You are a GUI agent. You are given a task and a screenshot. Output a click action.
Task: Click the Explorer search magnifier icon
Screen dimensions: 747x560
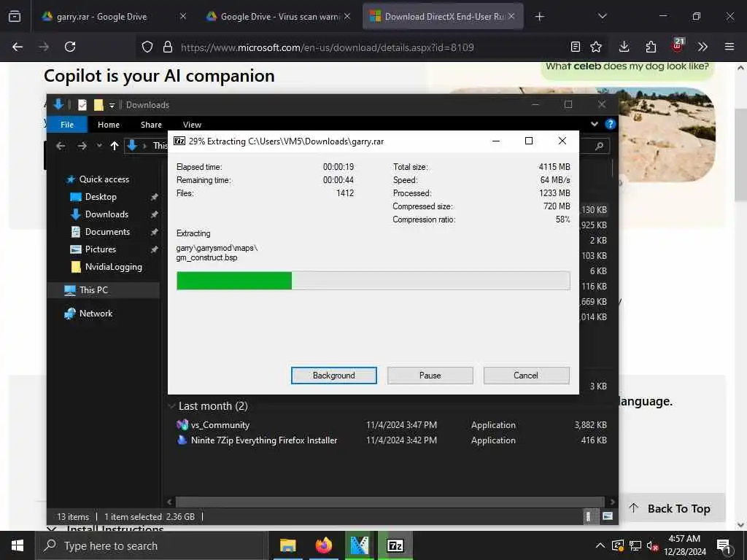(x=599, y=146)
